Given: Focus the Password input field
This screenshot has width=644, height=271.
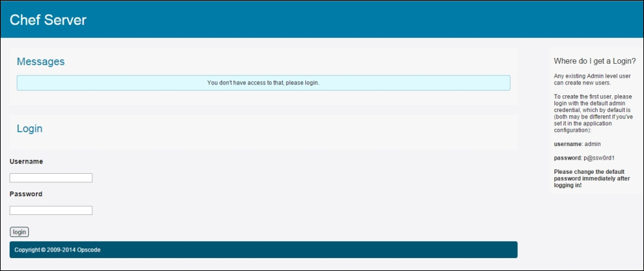Looking at the screenshot, I should point(51,210).
